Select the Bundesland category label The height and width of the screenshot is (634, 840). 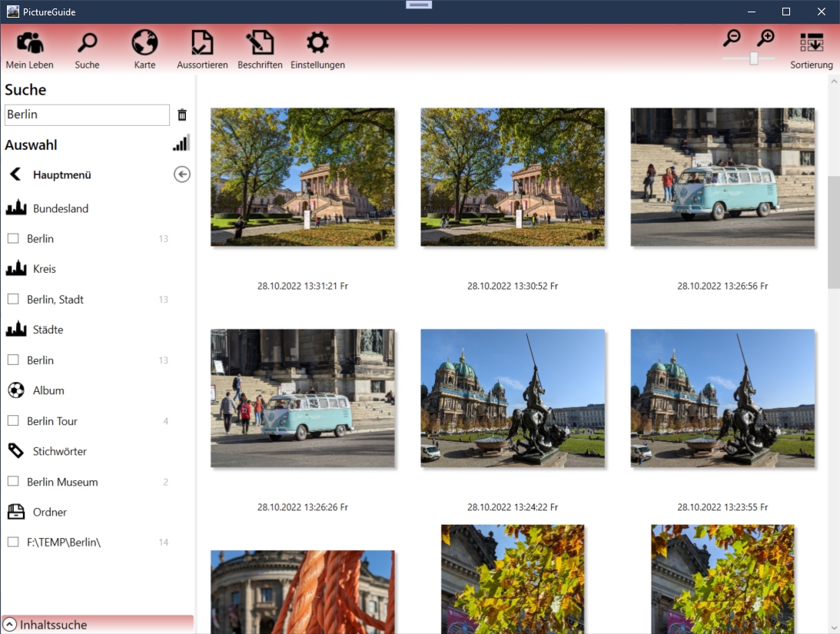(61, 208)
